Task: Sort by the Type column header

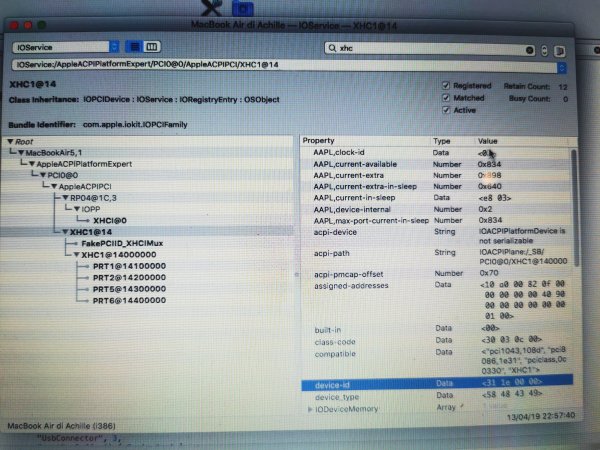Action: tap(453, 141)
